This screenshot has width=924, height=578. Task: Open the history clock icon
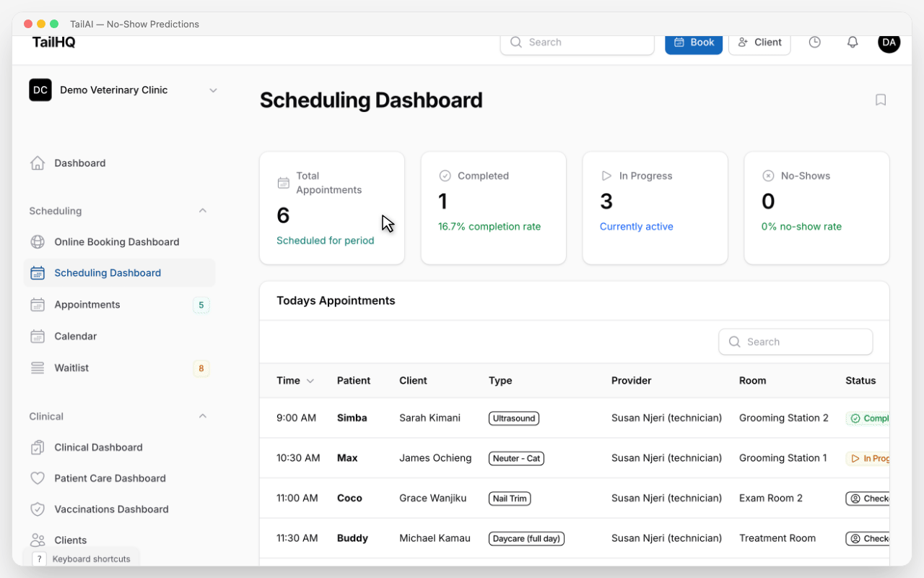coord(814,43)
